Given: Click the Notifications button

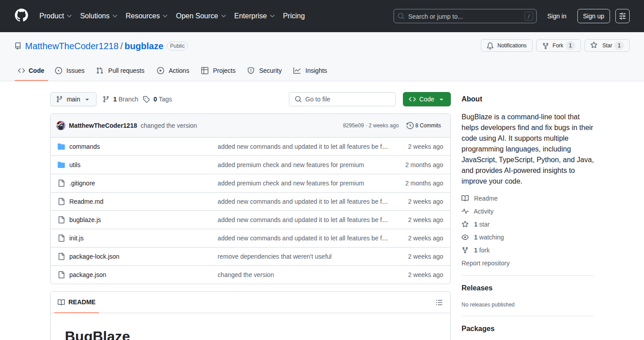Looking at the screenshot, I should [507, 46].
